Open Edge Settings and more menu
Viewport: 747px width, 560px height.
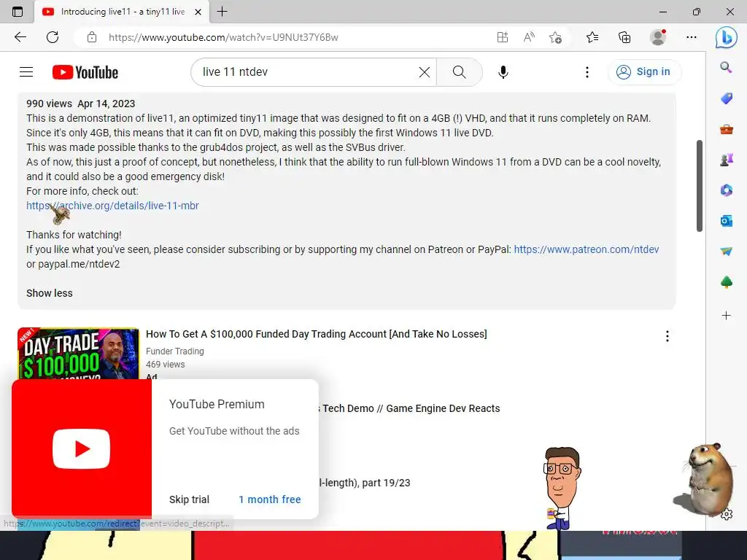point(692,37)
